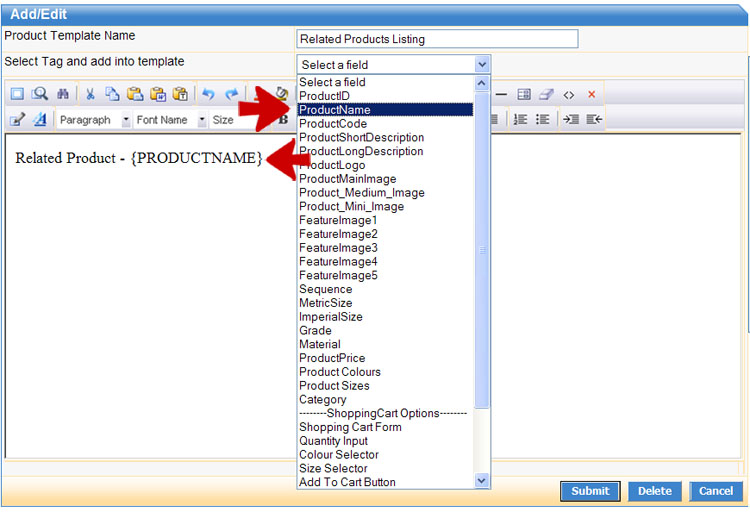Click the copy icon in toolbar

coord(112,94)
